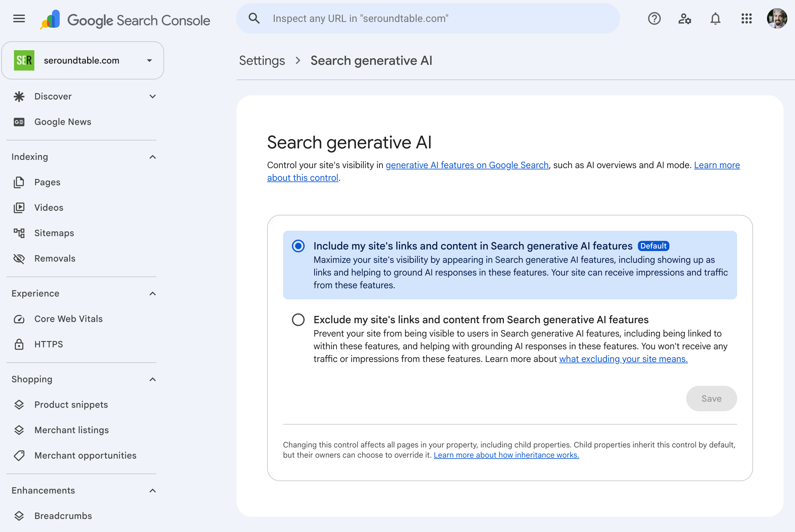Open user and permissions settings icon
Viewport: 795px width, 532px height.
pos(685,19)
